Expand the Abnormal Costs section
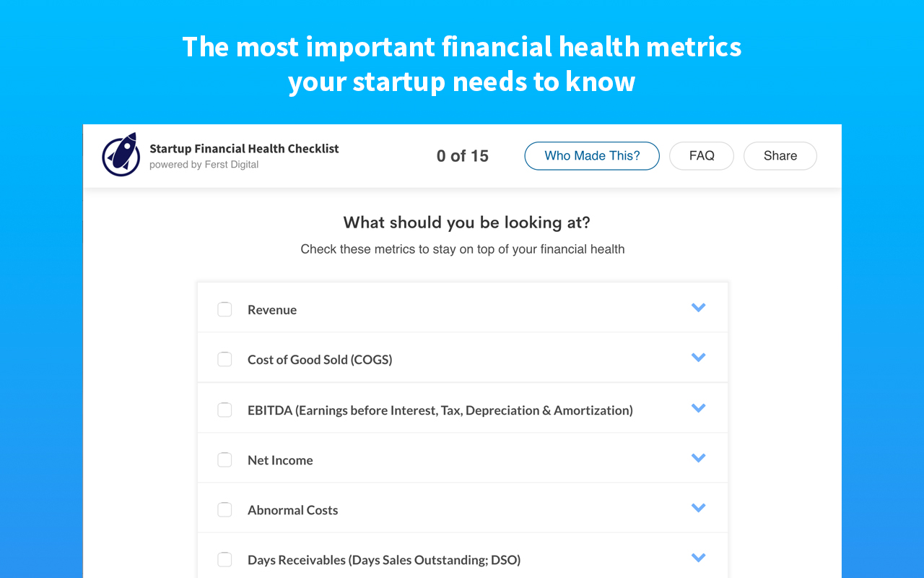This screenshot has width=924, height=578. 698,507
